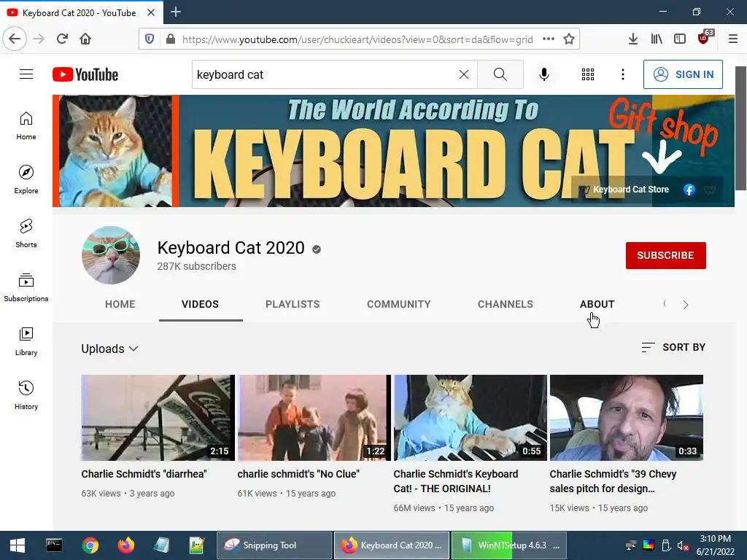This screenshot has width=747, height=560.
Task: Play the 2:15 diarrhea video thumbnail
Action: point(158,418)
